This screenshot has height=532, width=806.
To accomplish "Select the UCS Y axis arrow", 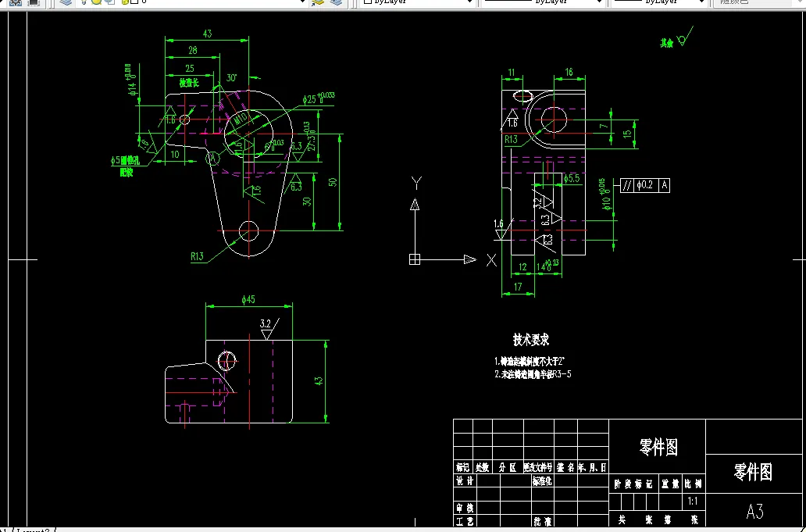I will coord(415,205).
